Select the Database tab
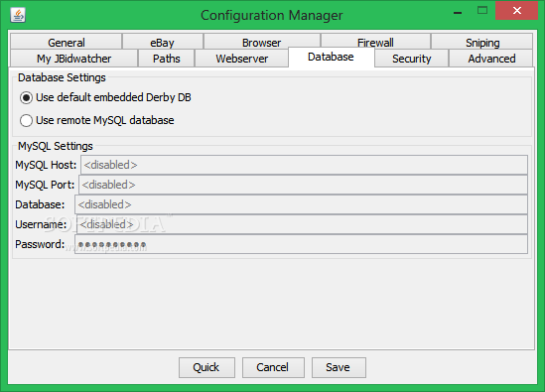The width and height of the screenshot is (545, 392). click(331, 57)
